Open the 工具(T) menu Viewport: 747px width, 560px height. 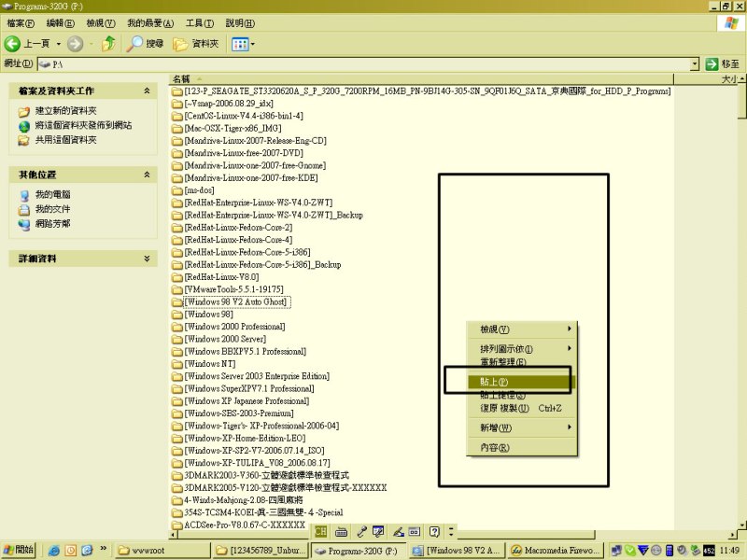click(200, 22)
